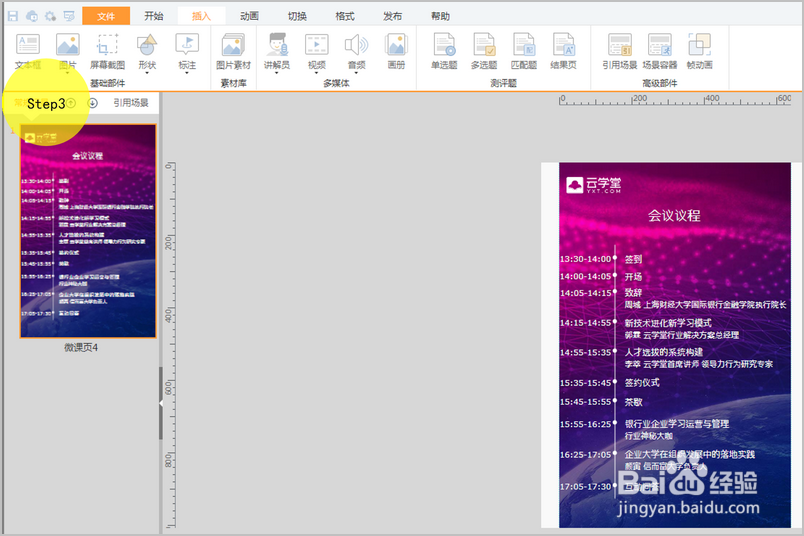Switch to the 发布 tab
This screenshot has height=536, width=804.
[392, 16]
